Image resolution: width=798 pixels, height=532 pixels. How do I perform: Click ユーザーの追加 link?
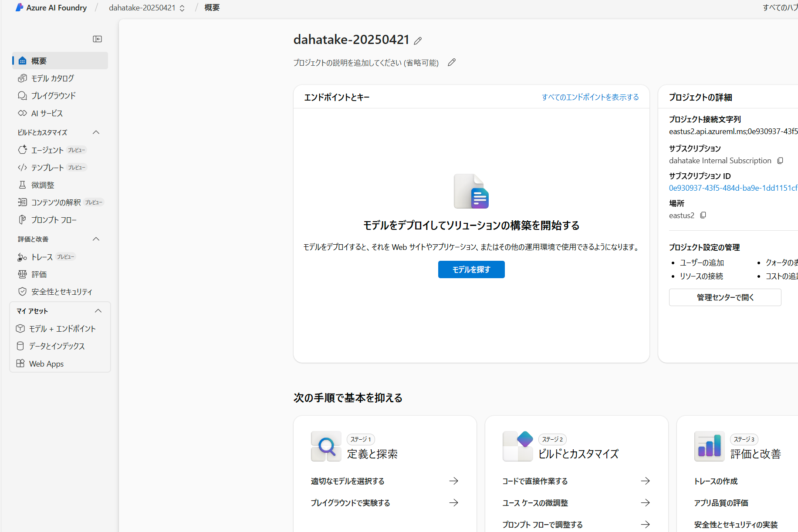[702, 263]
